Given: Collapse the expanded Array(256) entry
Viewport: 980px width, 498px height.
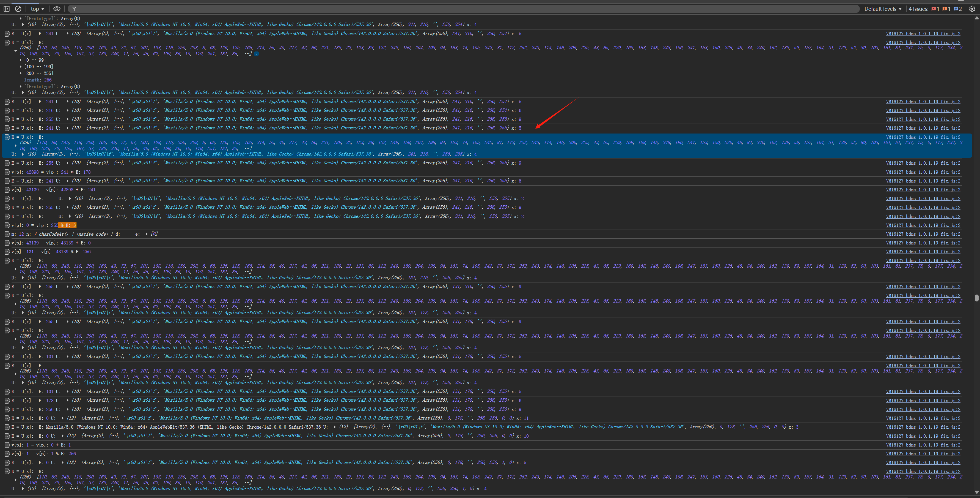Looking at the screenshot, I should click(x=16, y=51).
